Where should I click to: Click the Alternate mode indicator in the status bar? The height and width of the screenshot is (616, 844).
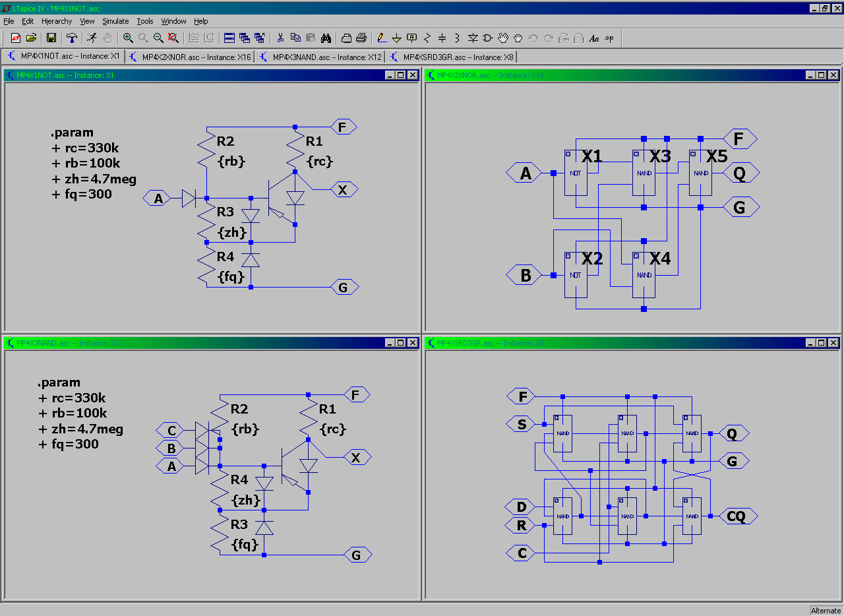826,611
